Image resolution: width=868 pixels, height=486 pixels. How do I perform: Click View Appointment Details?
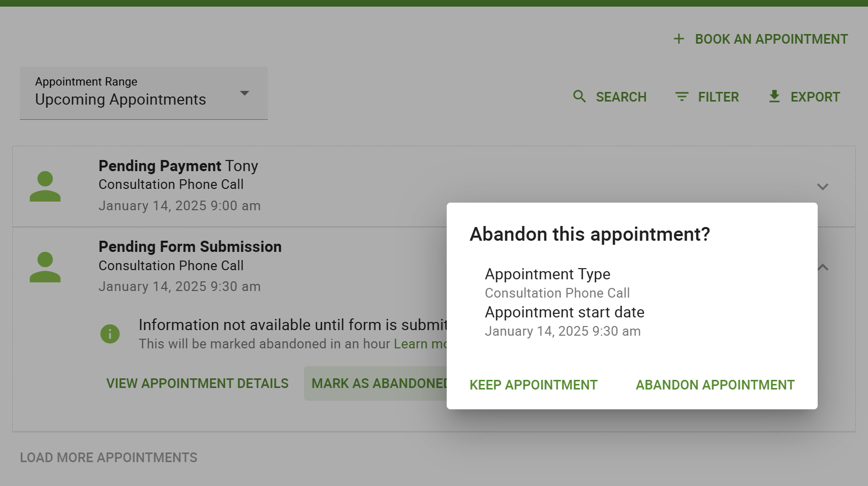[197, 383]
